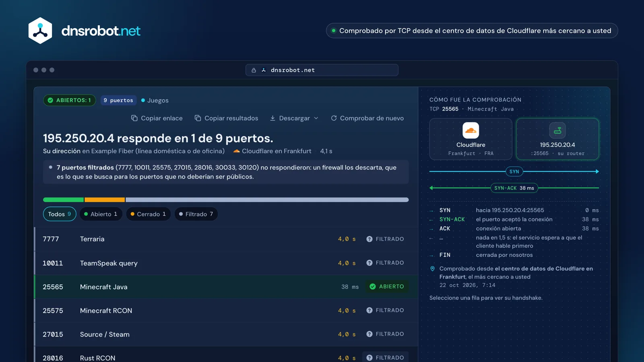Select the 25565 Minecraft Java row
Screen dimensions: 644x362
(x=226, y=286)
